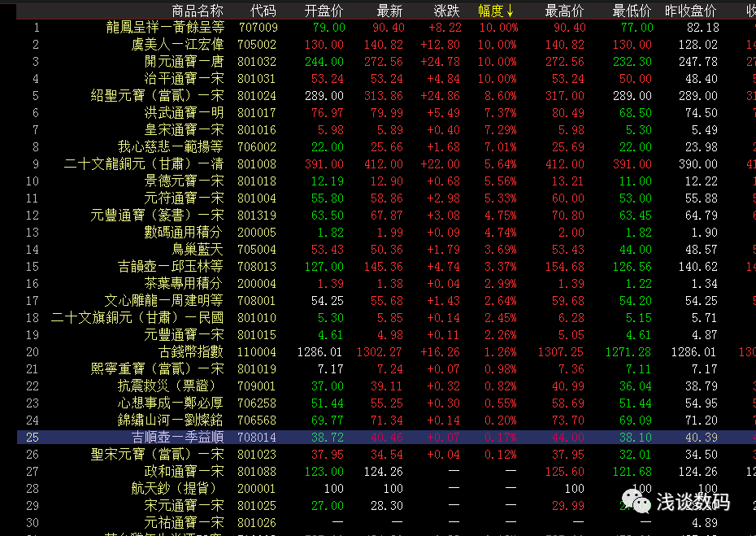The image size is (756, 536).
Task: Select row 治平通寶一宋
Action: click(x=385, y=79)
